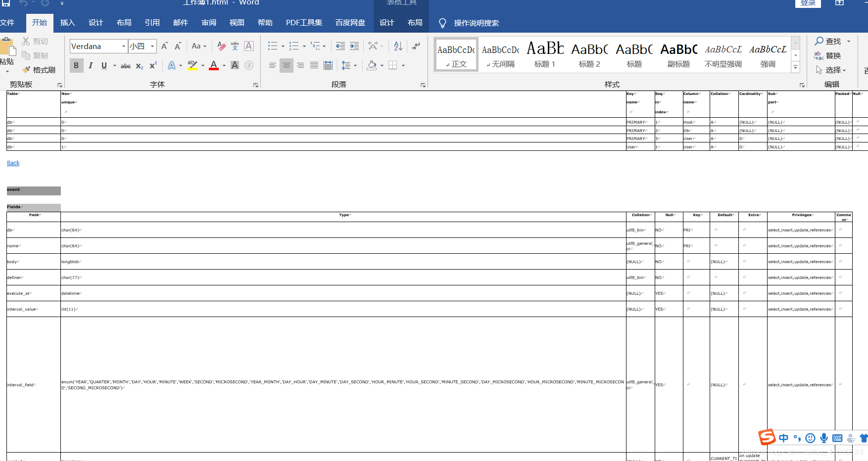The image size is (868, 461).
Task: Click the phonetic guide (wén) icon
Action: coord(235,46)
